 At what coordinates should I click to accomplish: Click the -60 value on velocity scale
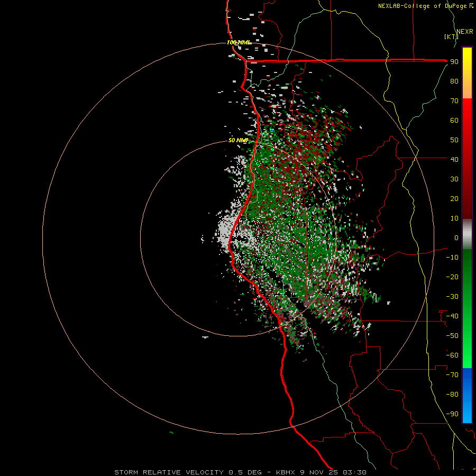pos(452,355)
